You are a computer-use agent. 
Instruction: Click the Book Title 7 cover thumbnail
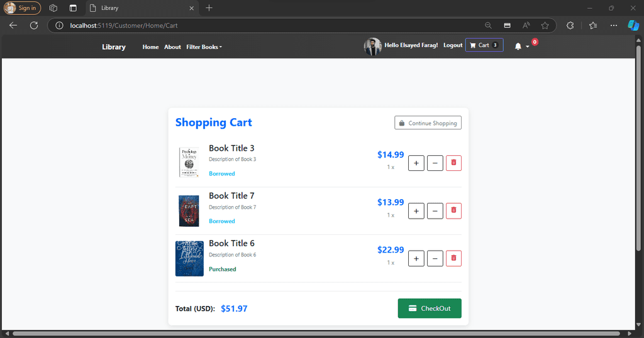[189, 211]
